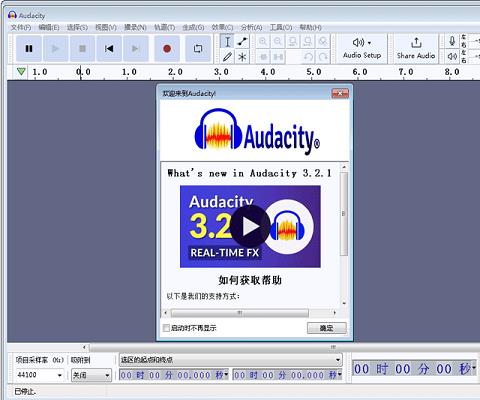Viewport: 480px width, 400px height.
Task: Click the Redo arrow icon
Action: [323, 57]
